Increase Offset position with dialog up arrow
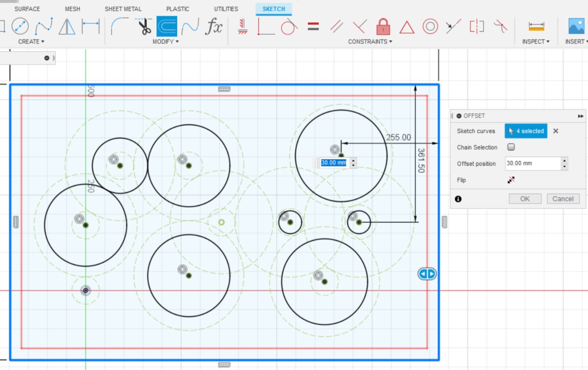 pyautogui.click(x=564, y=161)
